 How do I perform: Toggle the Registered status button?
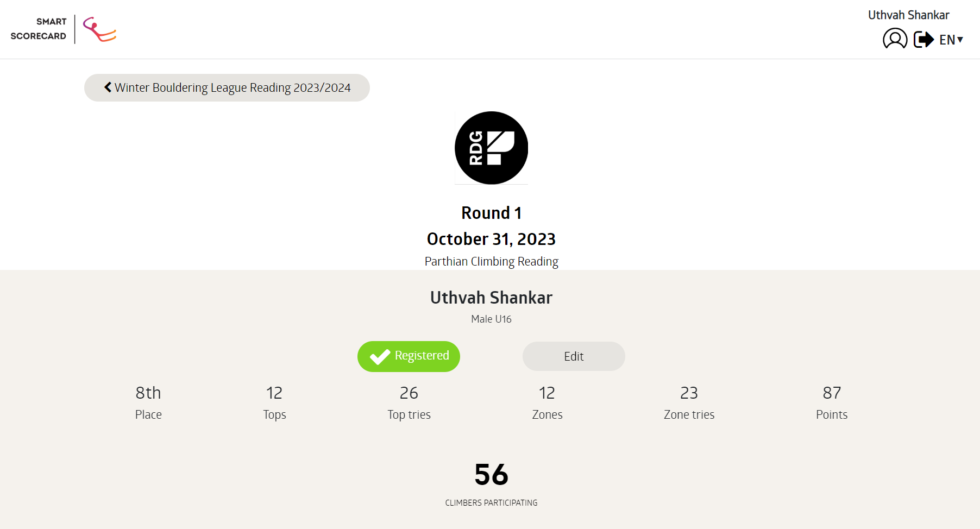[x=409, y=356]
